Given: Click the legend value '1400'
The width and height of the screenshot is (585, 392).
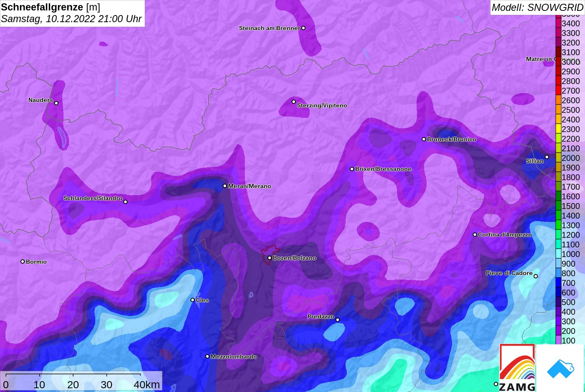Looking at the screenshot, I should (571, 216).
